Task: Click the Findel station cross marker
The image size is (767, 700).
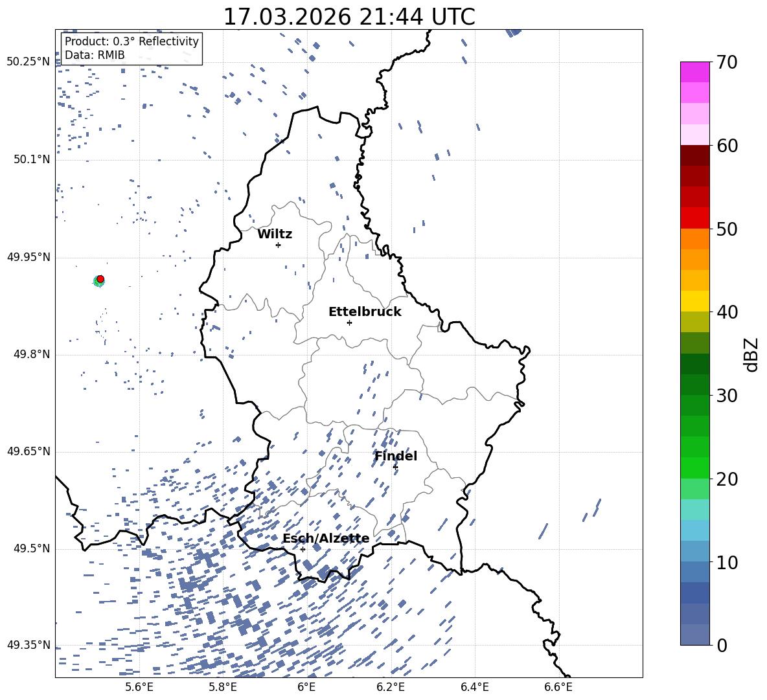Action: pos(395,467)
